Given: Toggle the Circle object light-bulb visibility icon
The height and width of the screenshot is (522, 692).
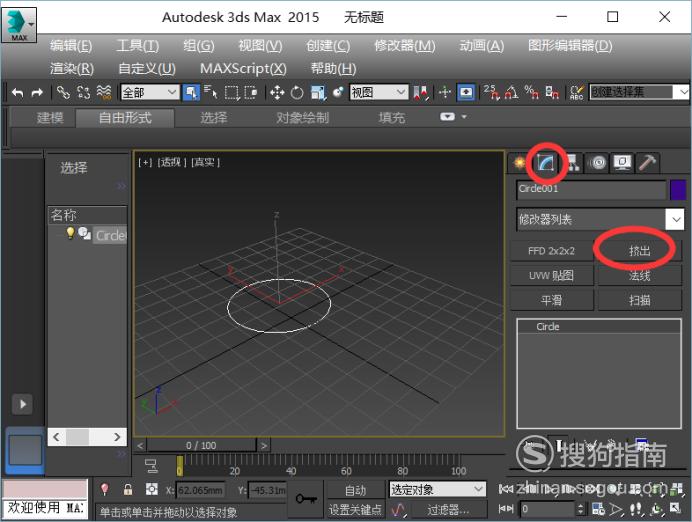Looking at the screenshot, I should 70,233.
